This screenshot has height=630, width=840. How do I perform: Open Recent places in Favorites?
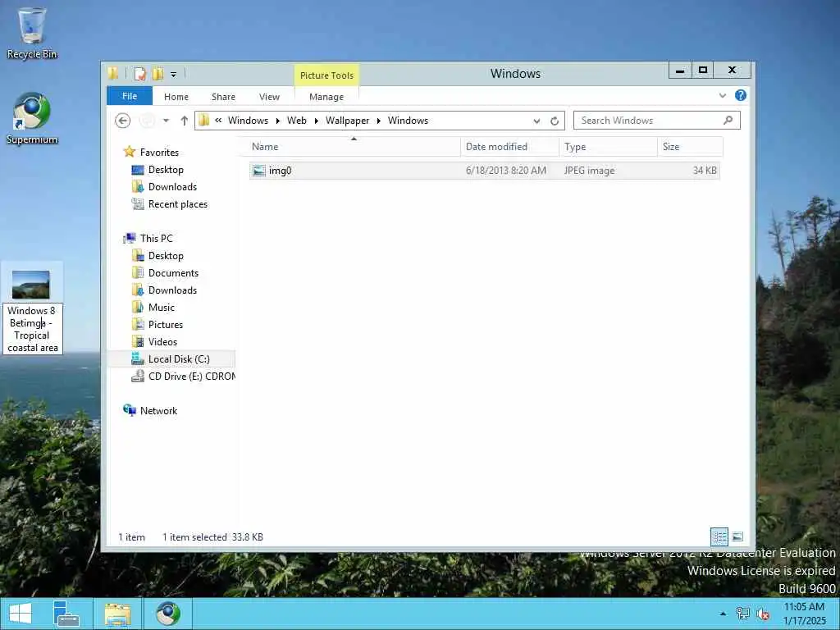pyautogui.click(x=177, y=204)
